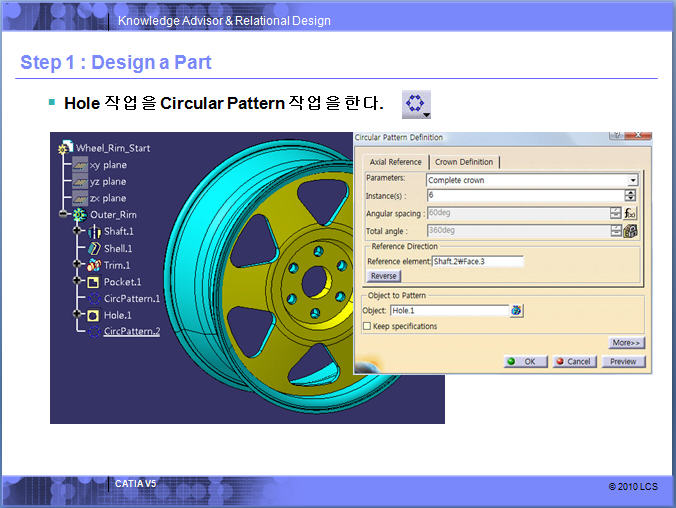Click the wheel center hub hole in viewport
Viewport: 676px width, 508px height.
pos(316,282)
